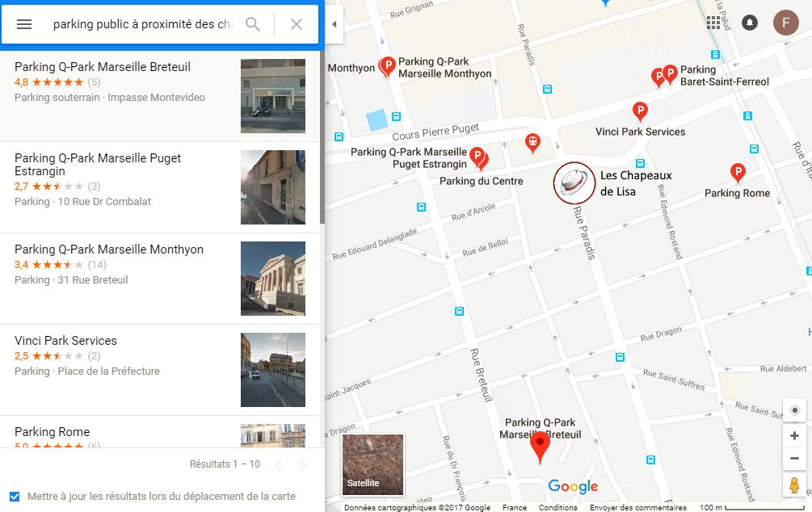Open the account avatar F
The image size is (812, 512).
coord(785,23)
